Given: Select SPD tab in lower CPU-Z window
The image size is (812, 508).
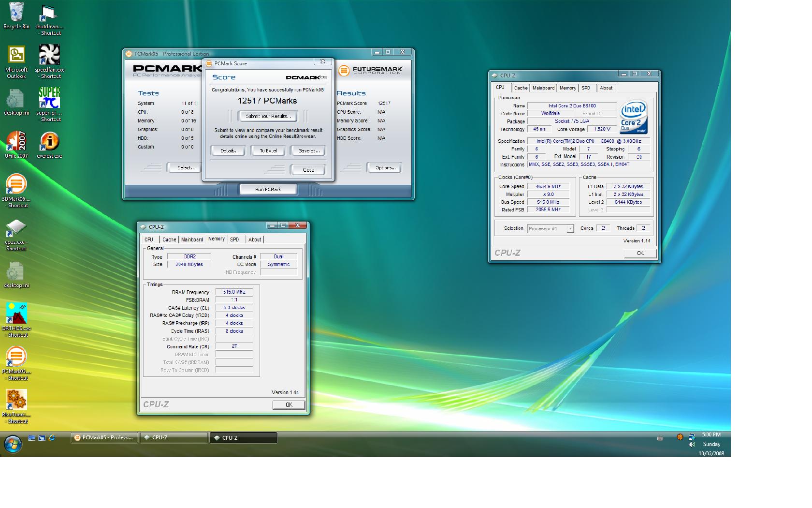Looking at the screenshot, I should coord(234,239).
